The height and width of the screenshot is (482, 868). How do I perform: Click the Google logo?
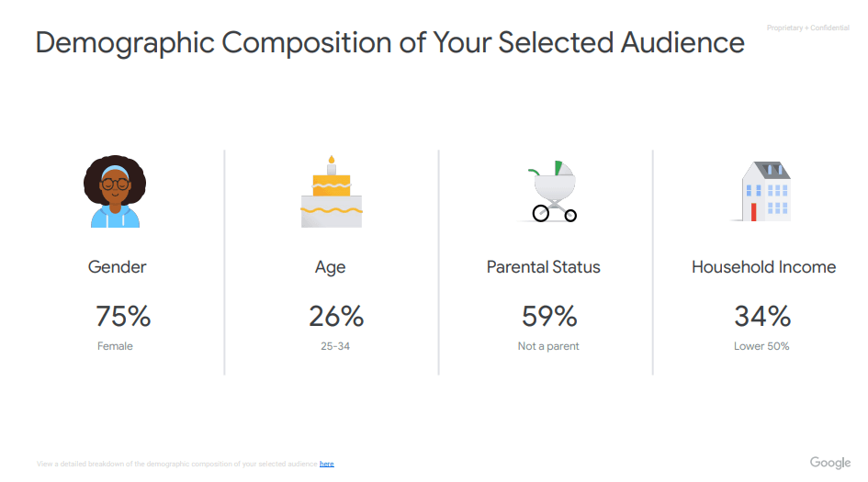[x=829, y=463]
